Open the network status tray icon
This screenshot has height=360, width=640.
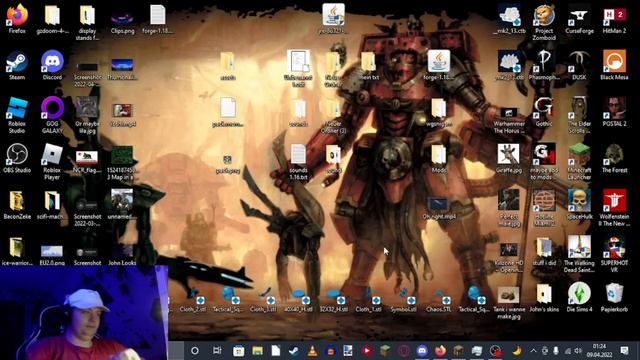pyautogui.click(x=567, y=351)
